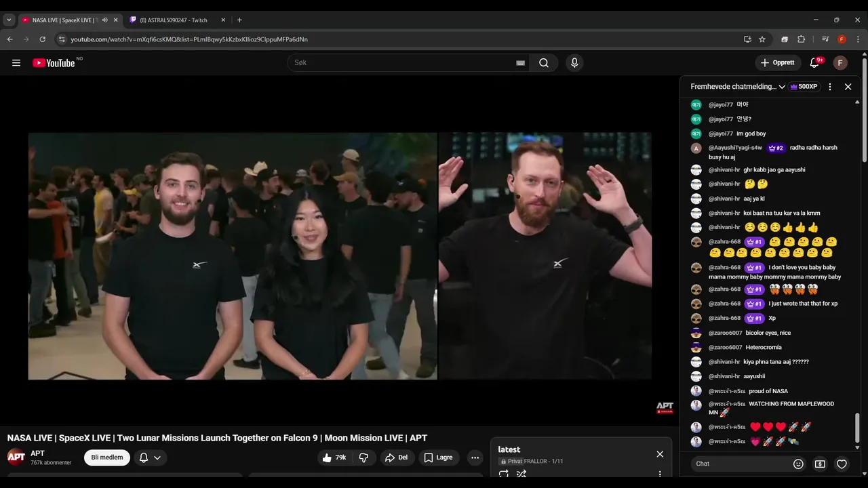This screenshot has height=488, width=868.
Task: Open the Chrome three-dot menu
Action: (x=858, y=39)
